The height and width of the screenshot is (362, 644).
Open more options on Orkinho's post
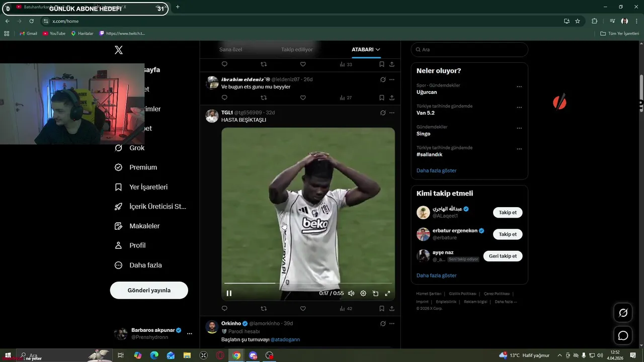point(392,324)
